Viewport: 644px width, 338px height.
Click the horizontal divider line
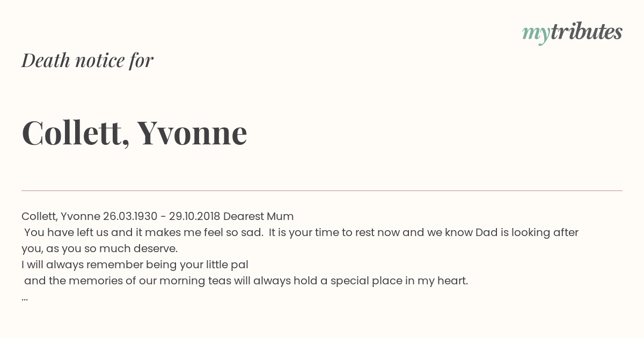tap(322, 190)
